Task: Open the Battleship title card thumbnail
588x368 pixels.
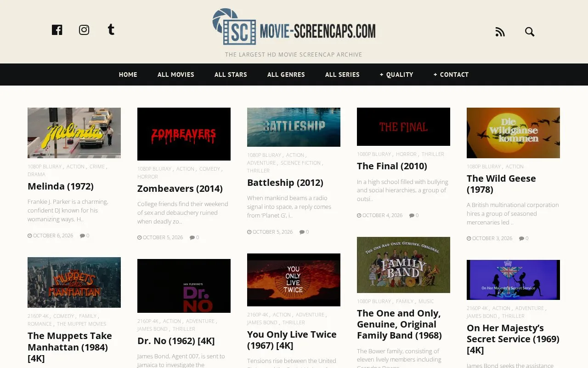Action: pyautogui.click(x=294, y=127)
